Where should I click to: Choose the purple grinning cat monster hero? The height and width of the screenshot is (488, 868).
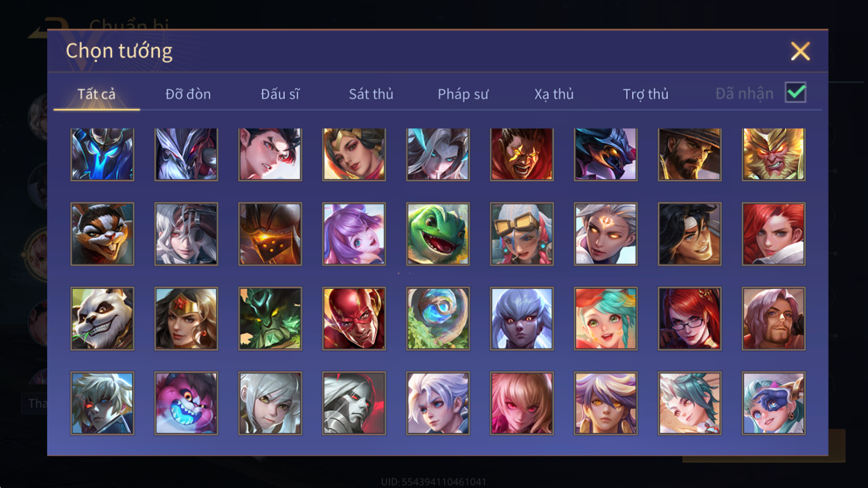[x=186, y=403]
